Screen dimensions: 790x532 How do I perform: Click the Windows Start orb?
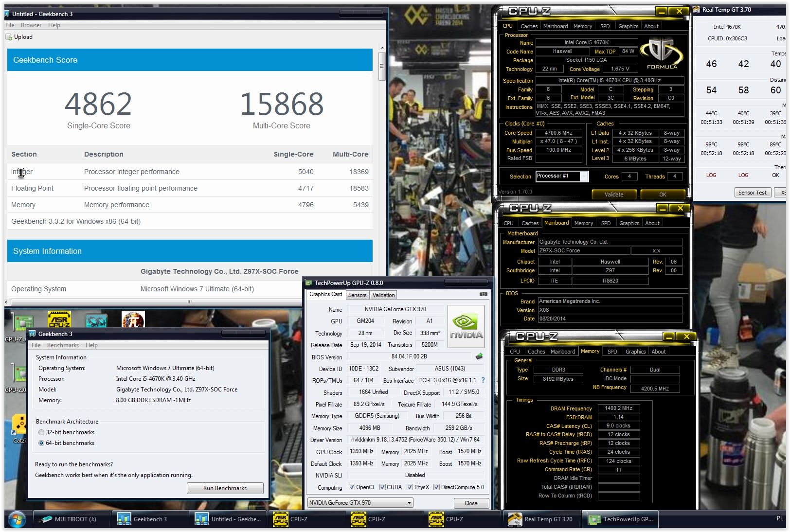pyautogui.click(x=17, y=519)
